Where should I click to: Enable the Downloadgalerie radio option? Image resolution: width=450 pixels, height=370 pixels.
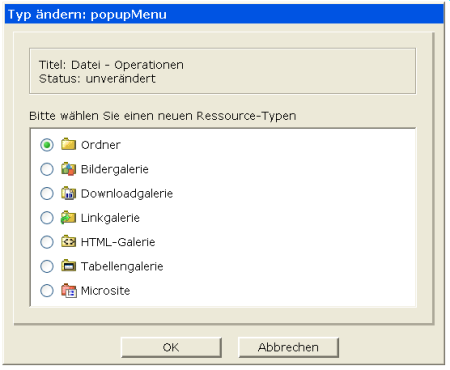click(47, 193)
